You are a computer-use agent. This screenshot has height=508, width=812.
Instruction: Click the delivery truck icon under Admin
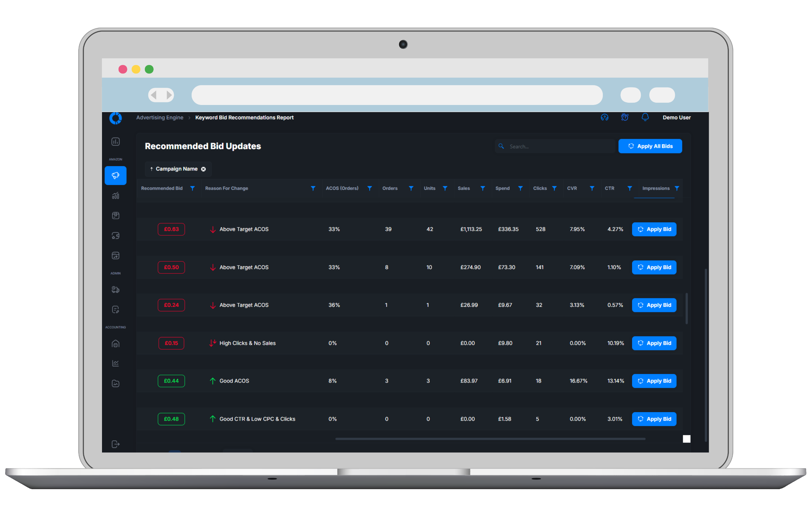click(116, 289)
